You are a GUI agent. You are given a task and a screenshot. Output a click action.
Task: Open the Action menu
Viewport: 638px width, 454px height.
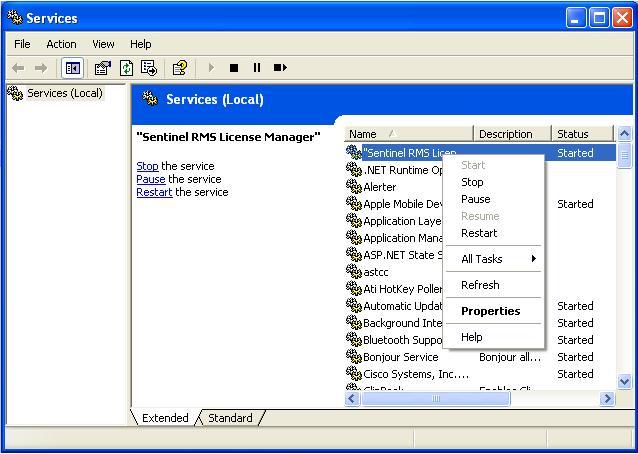(61, 44)
